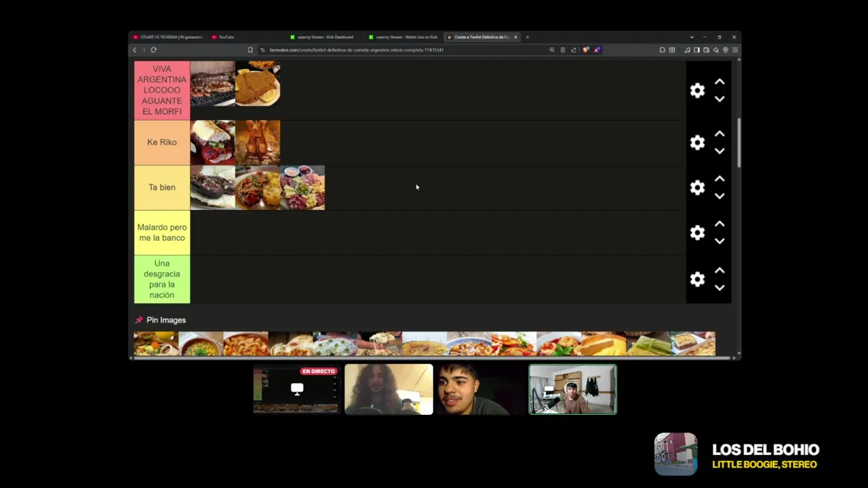This screenshot has width=868, height=488.
Task: Select milanesa image in VIVA ARGENTINA tier
Action: pos(258,83)
